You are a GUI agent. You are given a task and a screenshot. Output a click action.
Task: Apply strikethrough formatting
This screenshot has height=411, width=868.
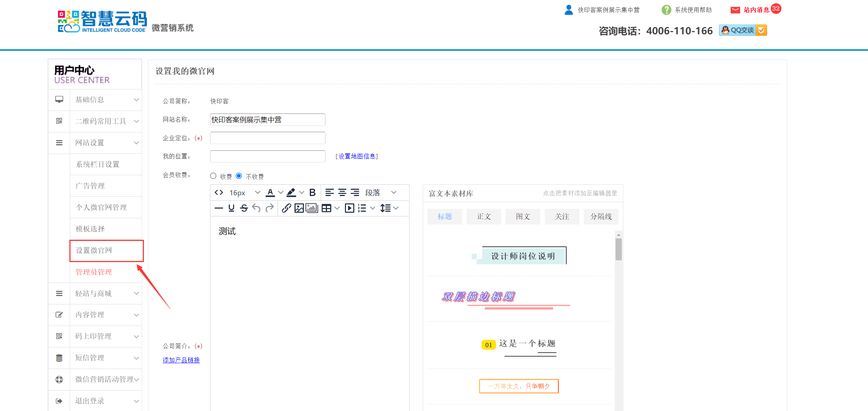point(244,208)
